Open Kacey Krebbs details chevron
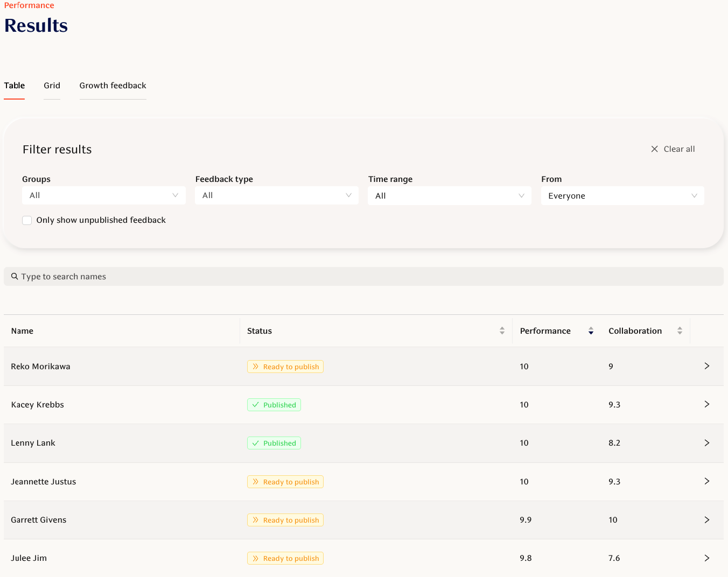Viewport: 728px width, 577px height. click(x=706, y=405)
